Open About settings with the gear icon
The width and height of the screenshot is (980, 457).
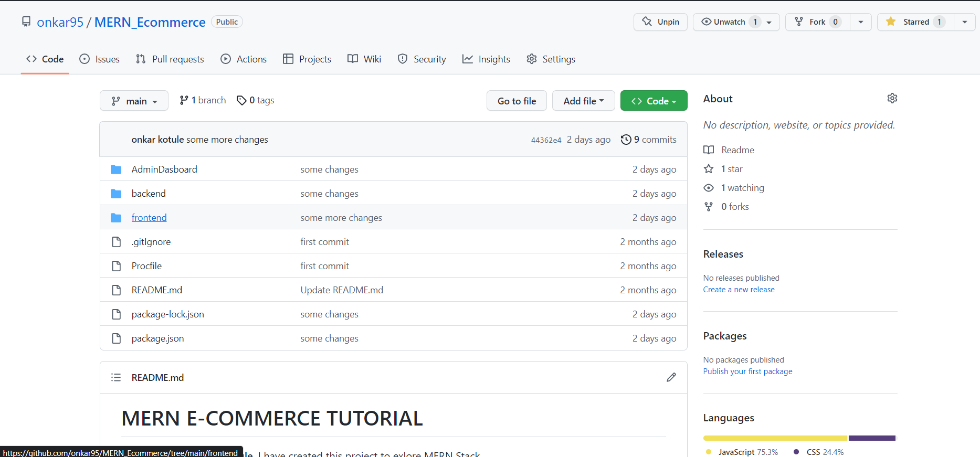click(x=892, y=98)
